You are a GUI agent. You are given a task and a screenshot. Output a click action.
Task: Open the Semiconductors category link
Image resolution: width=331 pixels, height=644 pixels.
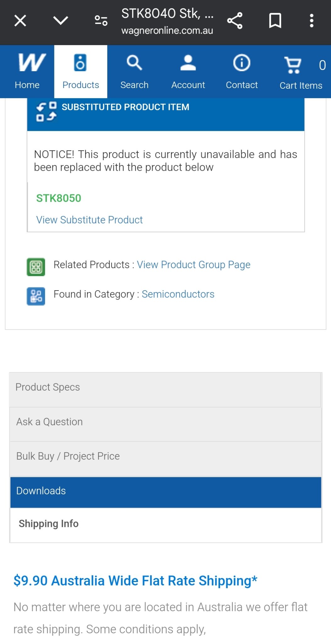tap(178, 294)
